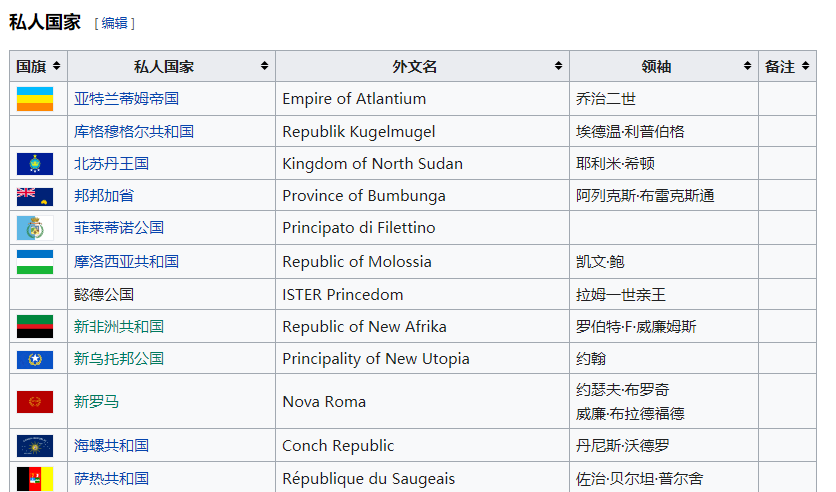Click the Principality of New Utopia flag
Viewport: 836px width, 492px height.
(x=35, y=359)
